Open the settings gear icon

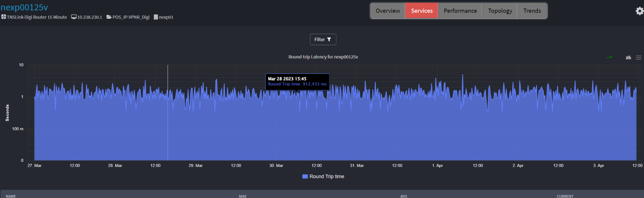(x=639, y=11)
